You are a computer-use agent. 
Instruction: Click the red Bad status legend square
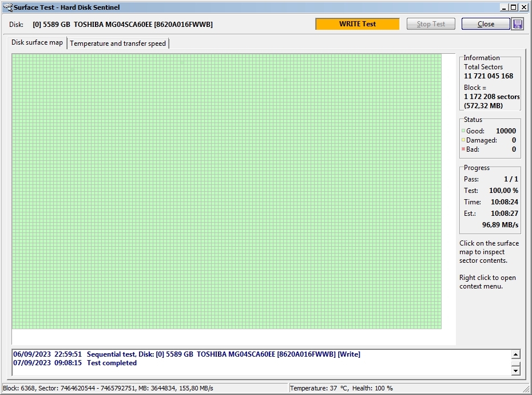(463, 149)
